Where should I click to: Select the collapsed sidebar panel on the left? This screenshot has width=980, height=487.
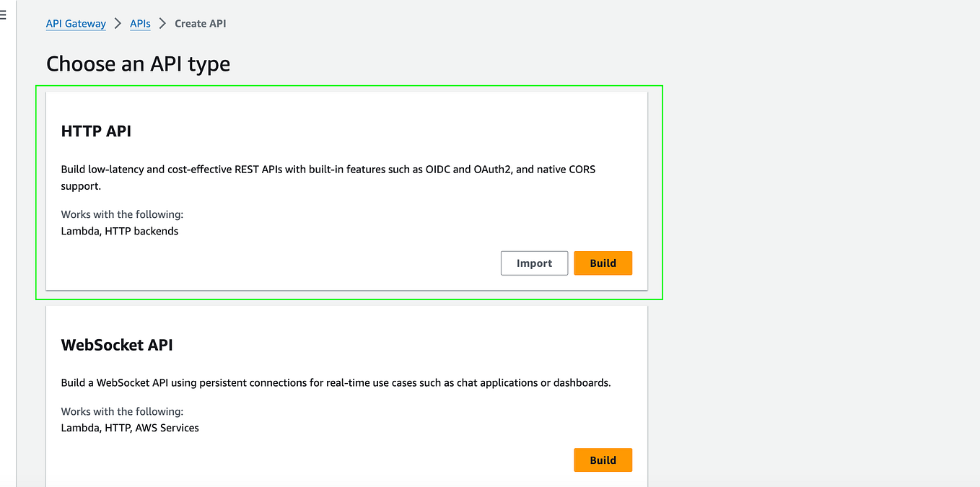[7, 245]
